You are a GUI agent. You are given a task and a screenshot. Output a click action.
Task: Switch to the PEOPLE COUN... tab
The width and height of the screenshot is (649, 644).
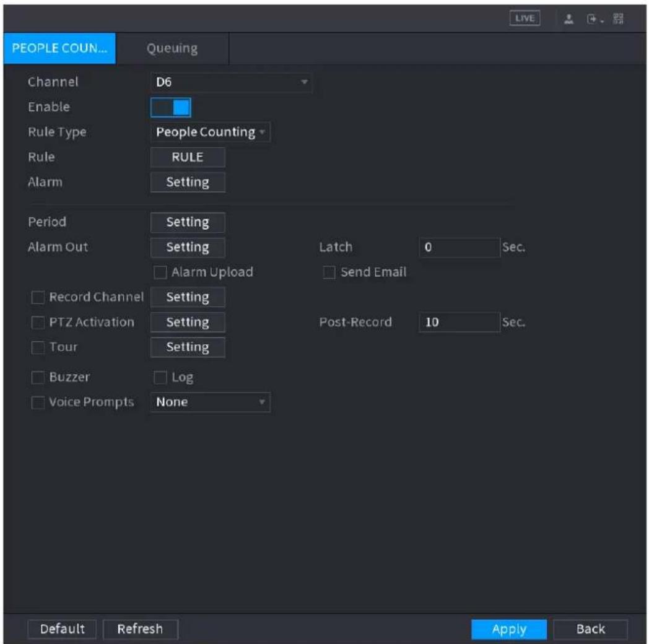point(59,48)
